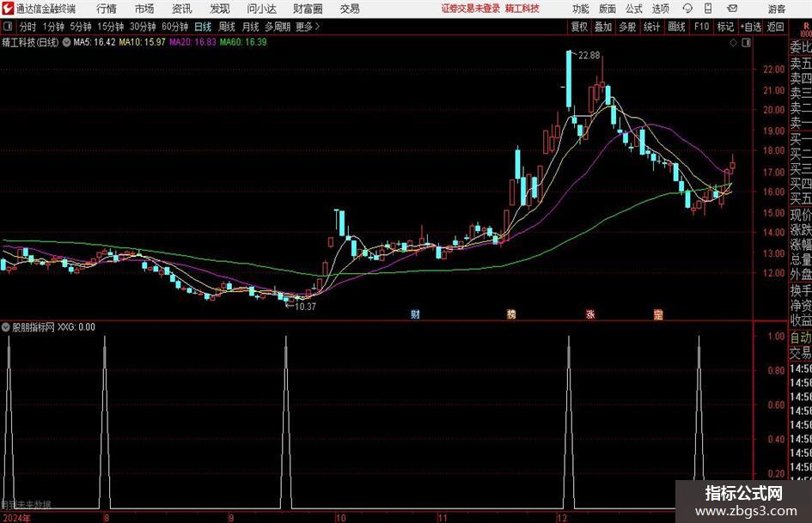The height and width of the screenshot is (523, 812).
Task: Click the MA10: 15.97 value label
Action: pyautogui.click(x=143, y=42)
